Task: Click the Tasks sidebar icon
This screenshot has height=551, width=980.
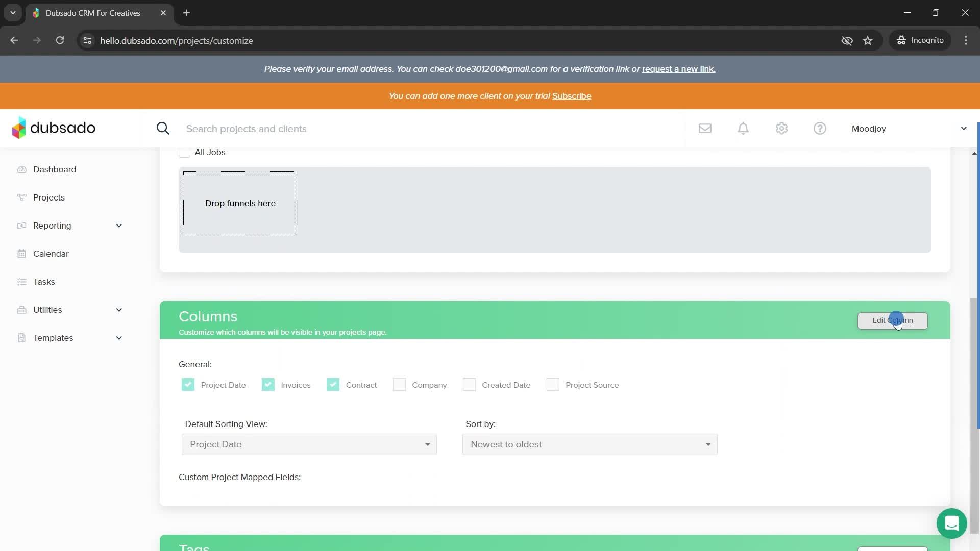Action: 21,282
